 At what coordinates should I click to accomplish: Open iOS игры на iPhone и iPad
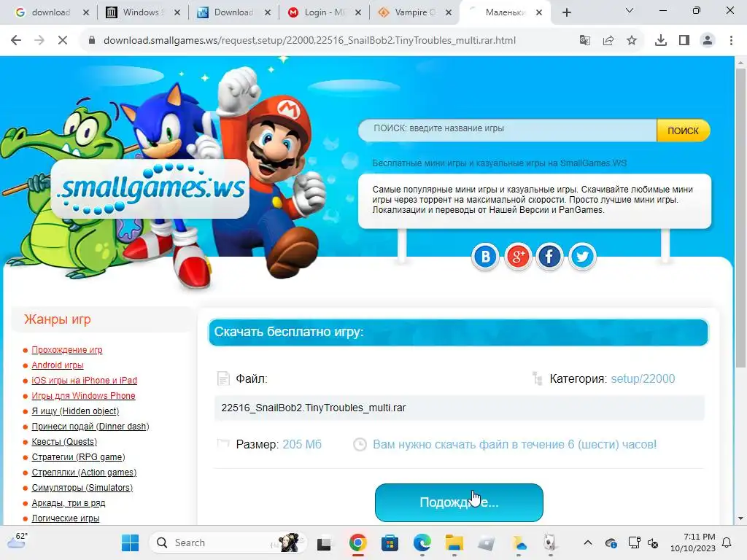(84, 380)
